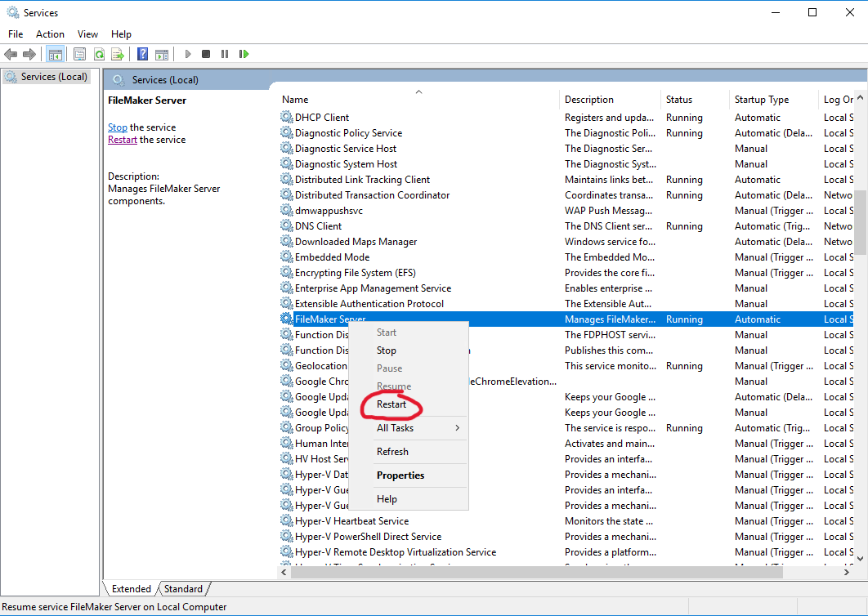Open the View menu
868x616 pixels.
[87, 34]
